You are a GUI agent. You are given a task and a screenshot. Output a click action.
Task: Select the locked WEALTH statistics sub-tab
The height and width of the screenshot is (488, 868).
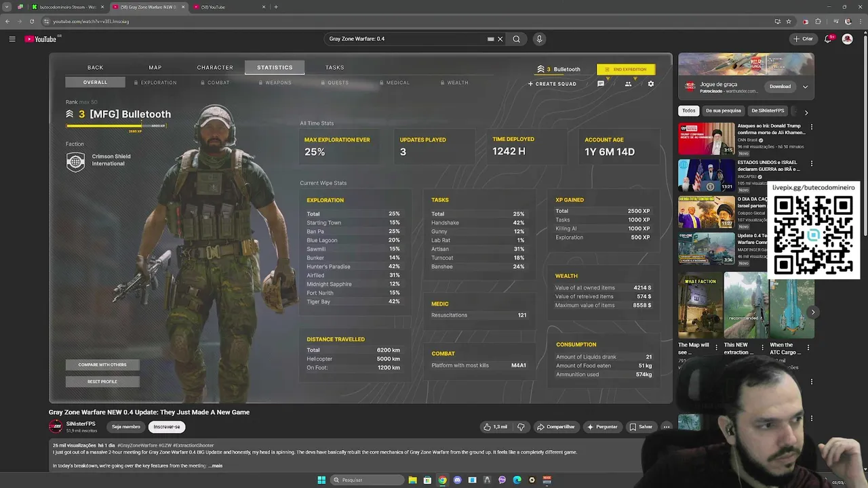point(454,83)
